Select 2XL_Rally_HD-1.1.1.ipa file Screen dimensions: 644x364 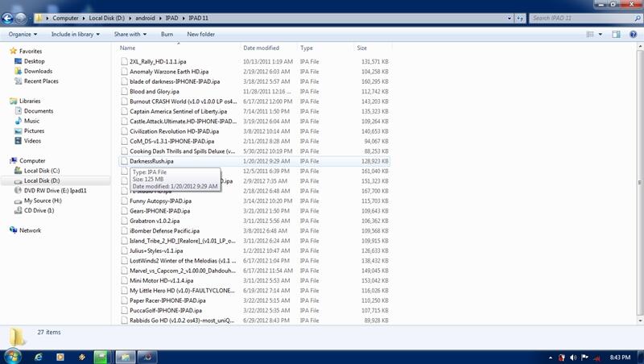coord(158,61)
